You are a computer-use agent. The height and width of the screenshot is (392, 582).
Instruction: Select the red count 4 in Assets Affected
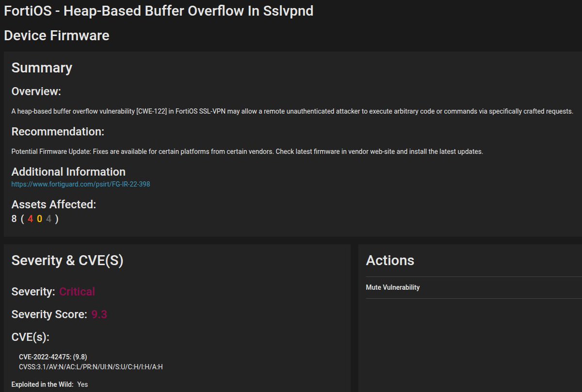(x=30, y=219)
